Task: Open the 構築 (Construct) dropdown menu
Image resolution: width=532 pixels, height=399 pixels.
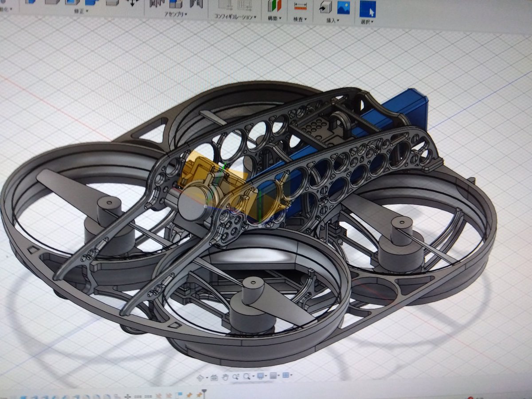Action: coord(274,18)
